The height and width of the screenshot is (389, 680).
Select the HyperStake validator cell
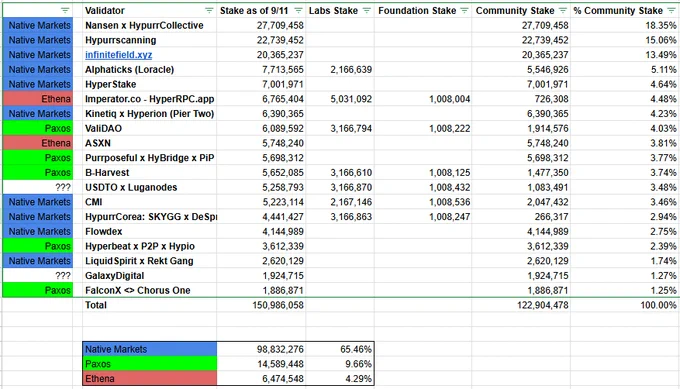150,85
